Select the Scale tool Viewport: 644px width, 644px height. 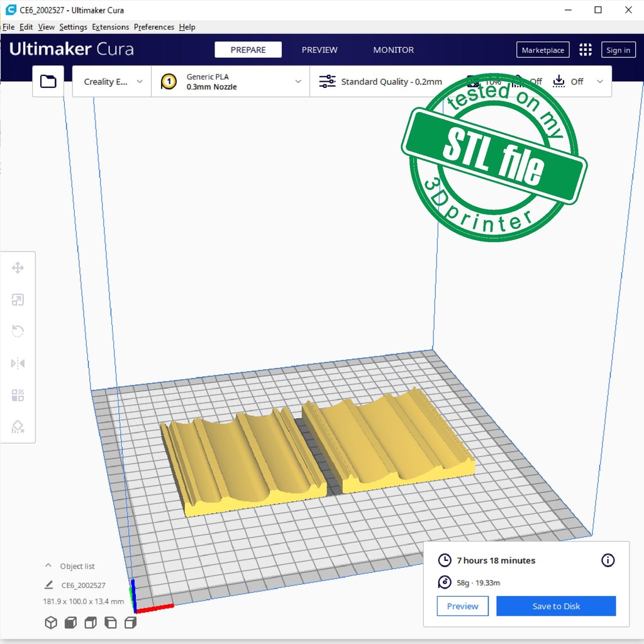click(18, 300)
